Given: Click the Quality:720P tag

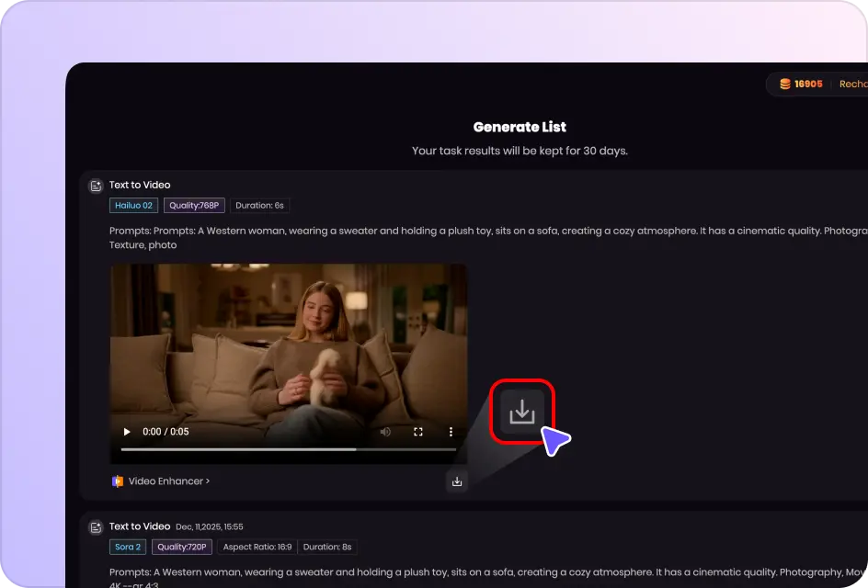Looking at the screenshot, I should (182, 548).
